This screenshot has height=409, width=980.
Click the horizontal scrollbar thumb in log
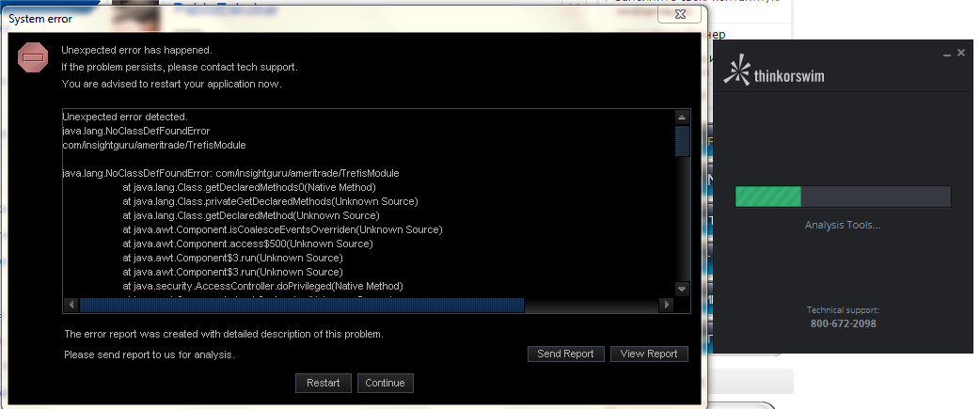pyautogui.click(x=302, y=305)
